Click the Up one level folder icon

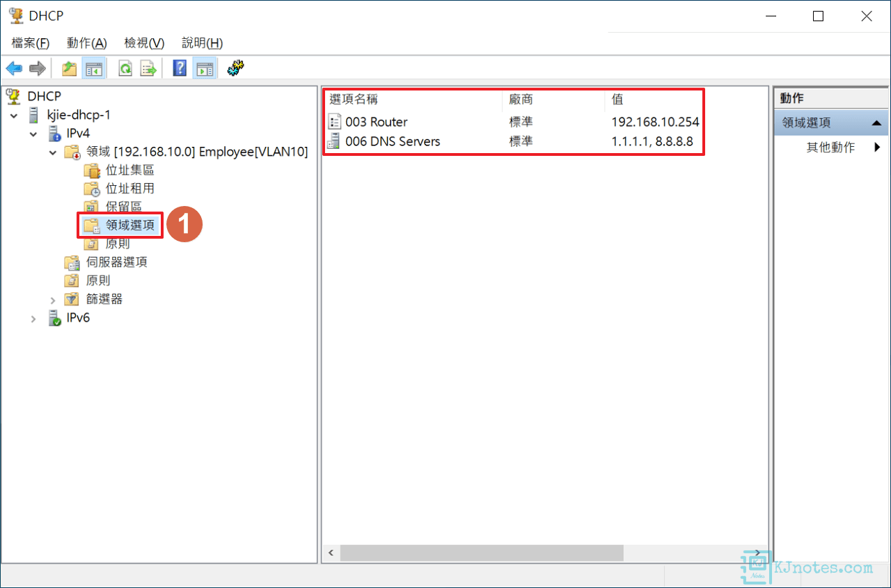pos(69,68)
